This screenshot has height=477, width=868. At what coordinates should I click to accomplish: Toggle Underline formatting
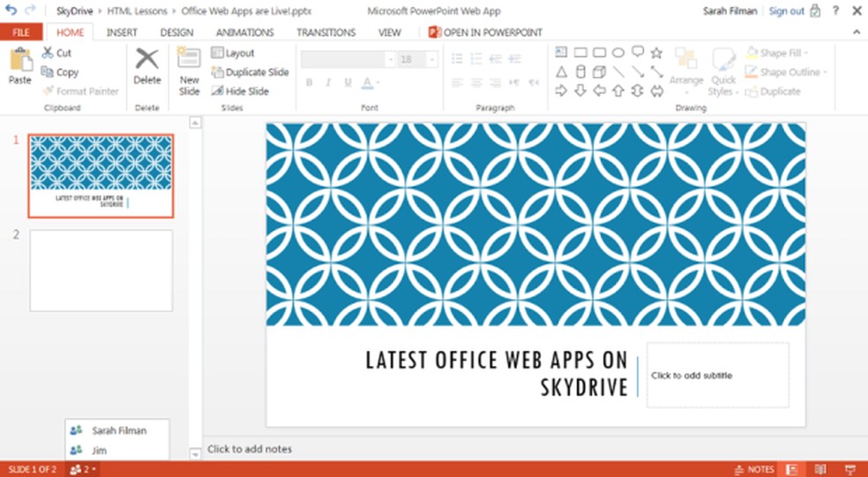[347, 83]
